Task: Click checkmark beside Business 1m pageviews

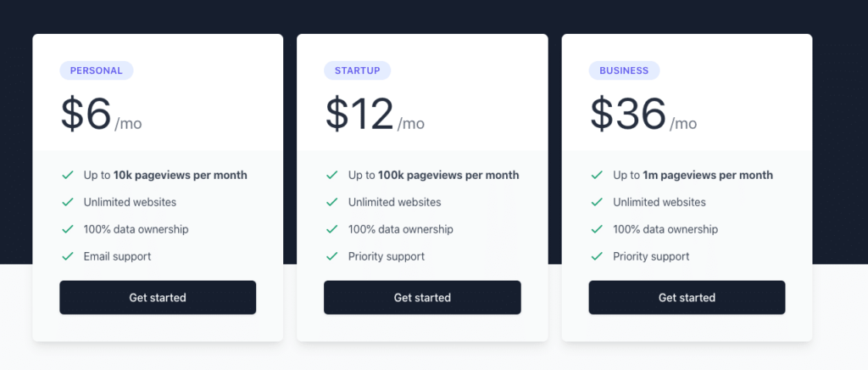Action: click(x=597, y=176)
